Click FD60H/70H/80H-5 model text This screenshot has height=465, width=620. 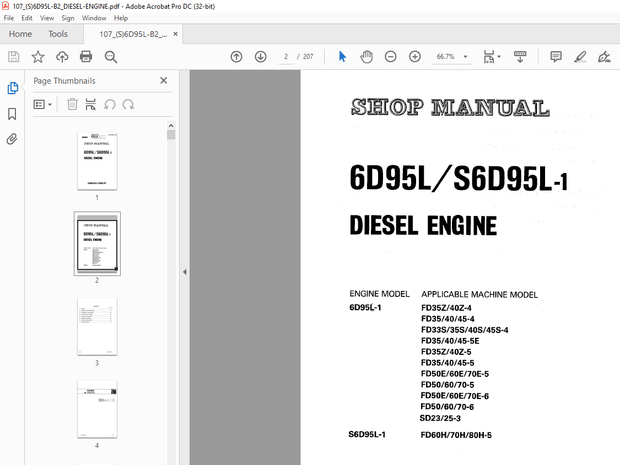point(456,435)
